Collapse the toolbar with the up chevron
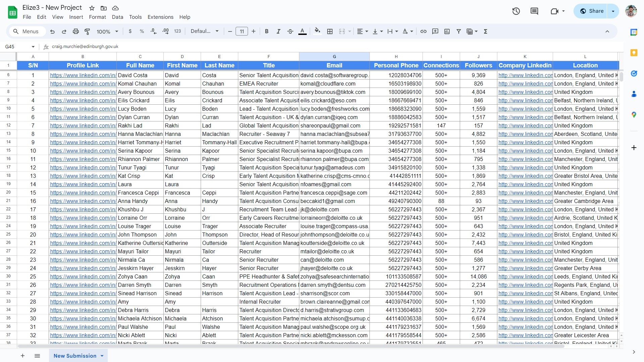The image size is (644, 362). (x=607, y=32)
